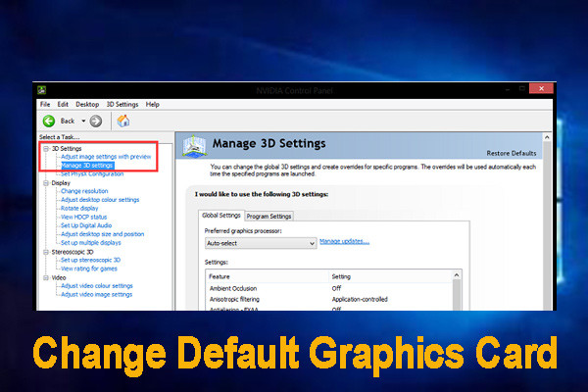Screen dimensions: 588x392
Task: Click the Manage updates link
Action: coord(344,240)
